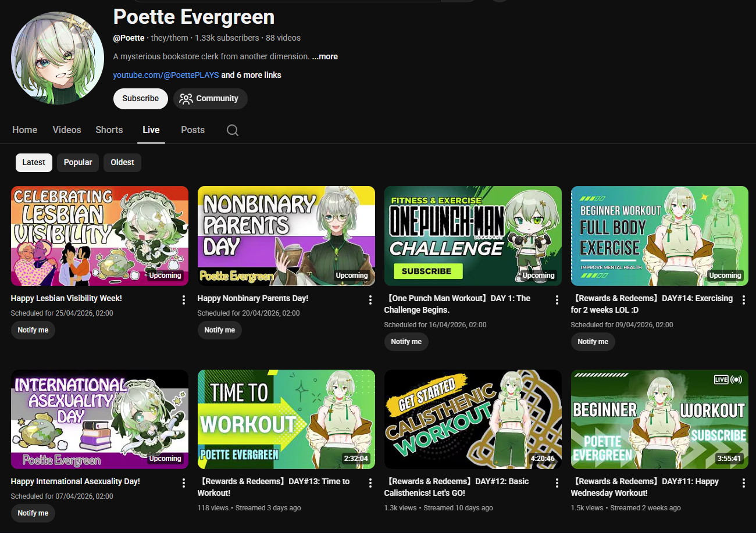Select the Popular sort chip
This screenshot has height=533, width=756.
(x=78, y=163)
